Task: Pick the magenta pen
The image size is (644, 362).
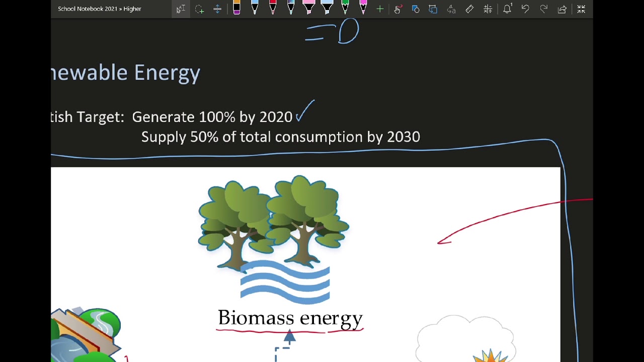Action: 363,8
